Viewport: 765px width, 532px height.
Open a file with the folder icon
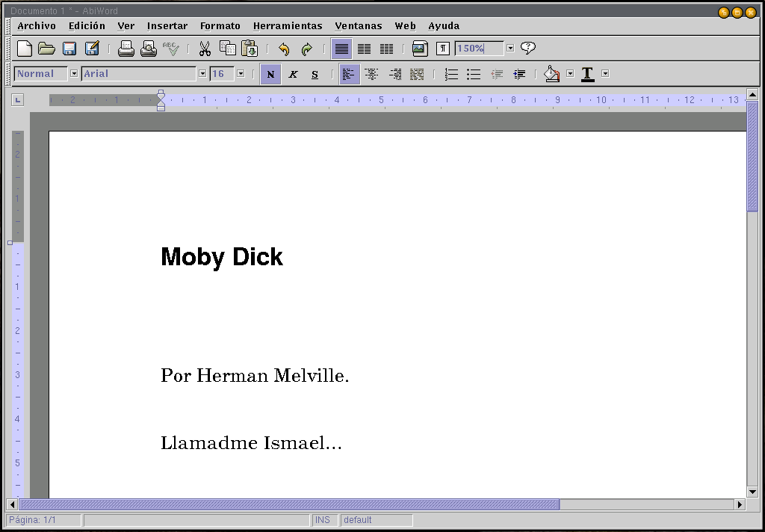(x=46, y=49)
